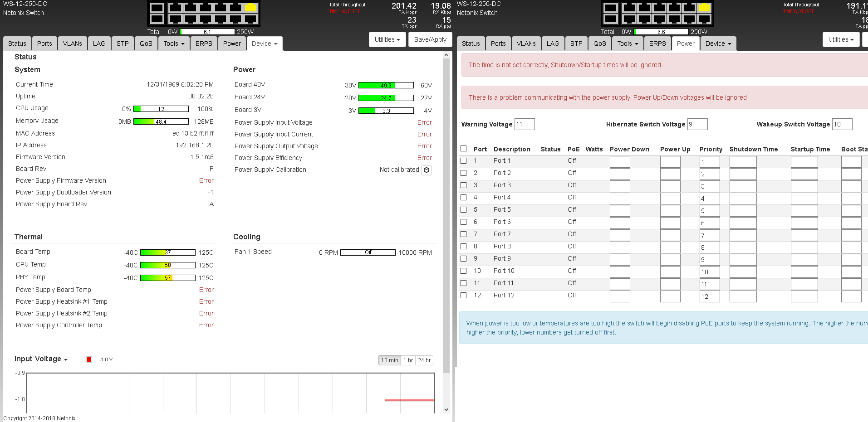Click the top SFP port icon in left panel
The height and width of the screenshot is (422, 868).
pyautogui.click(x=157, y=8)
